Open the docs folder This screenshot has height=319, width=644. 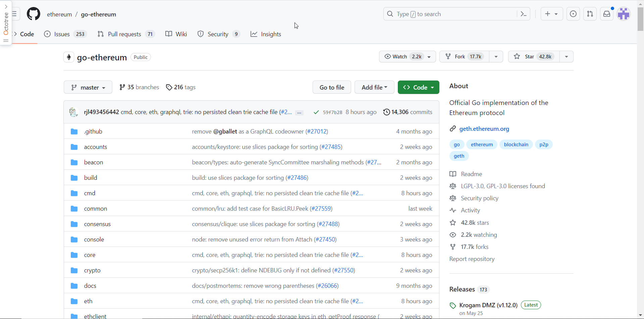[90, 286]
